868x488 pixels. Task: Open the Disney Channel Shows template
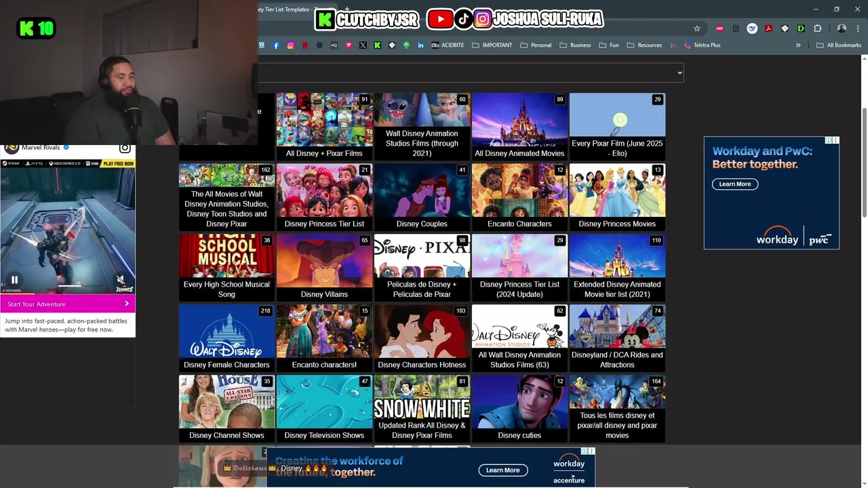tap(226, 409)
